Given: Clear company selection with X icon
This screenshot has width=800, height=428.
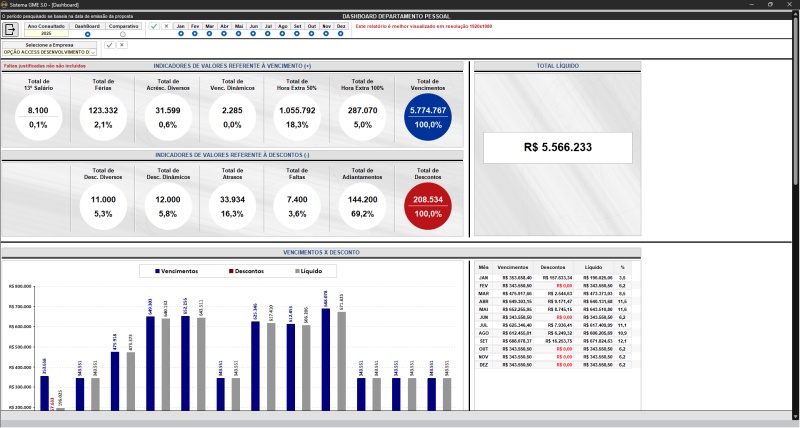Looking at the screenshot, I should point(122,45).
